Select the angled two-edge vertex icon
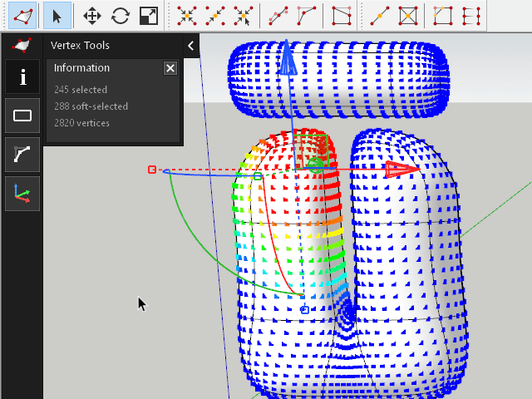Viewport: 532px width, 399px height. (306, 15)
